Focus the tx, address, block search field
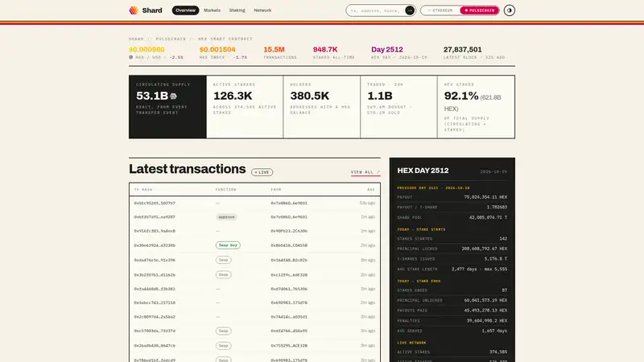The width and height of the screenshot is (644, 362). 376,10
